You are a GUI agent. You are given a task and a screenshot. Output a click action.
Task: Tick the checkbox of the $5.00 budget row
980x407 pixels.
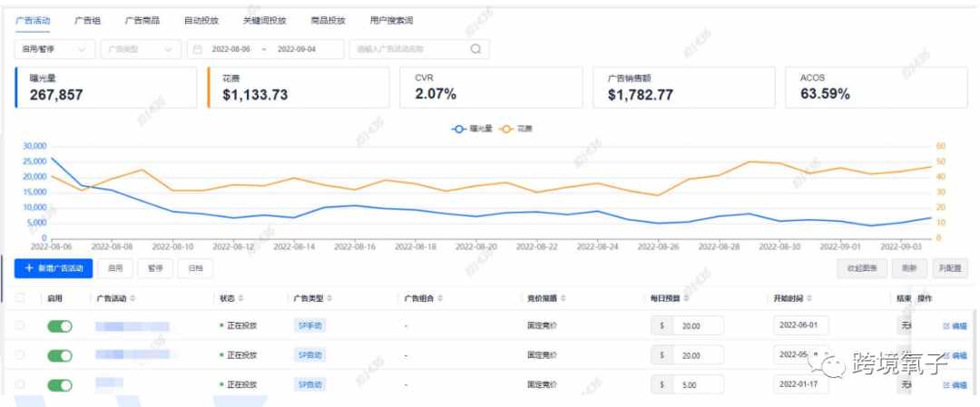pyautogui.click(x=20, y=384)
